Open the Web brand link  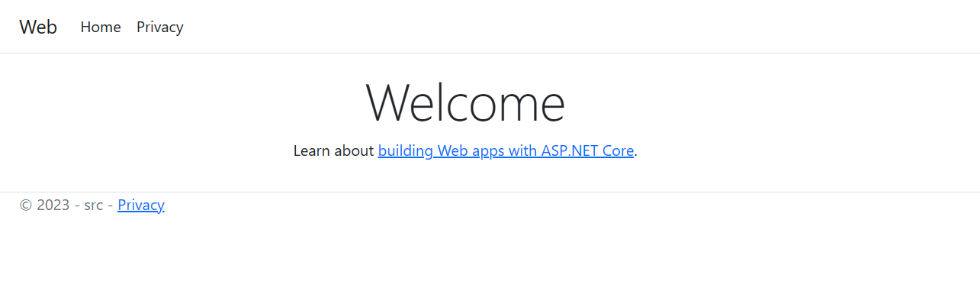click(x=38, y=27)
